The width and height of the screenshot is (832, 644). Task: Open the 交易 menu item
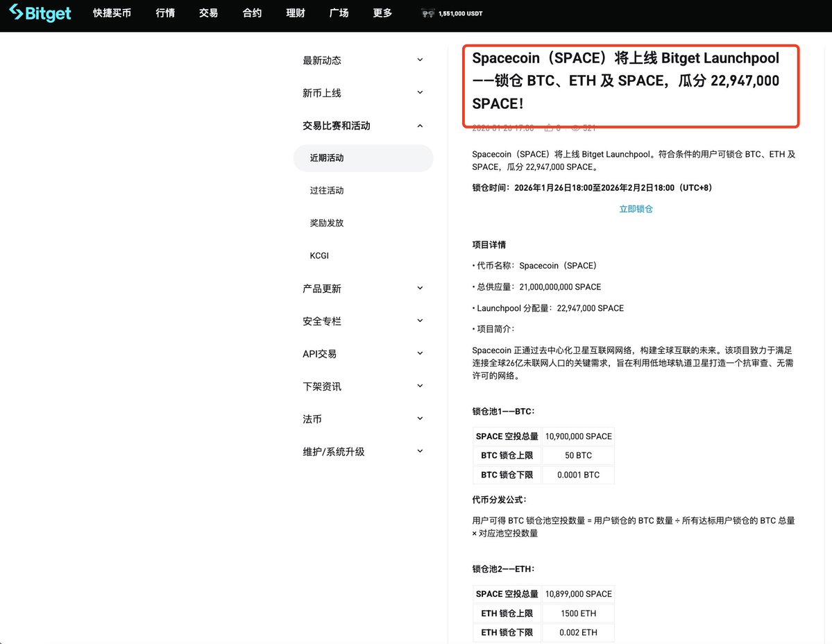pyautogui.click(x=209, y=13)
